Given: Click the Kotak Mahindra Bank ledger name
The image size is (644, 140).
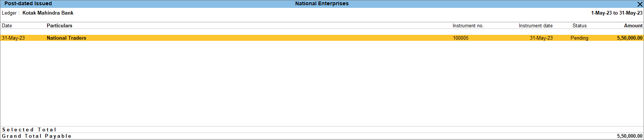Looking at the screenshot, I should click(x=48, y=13).
